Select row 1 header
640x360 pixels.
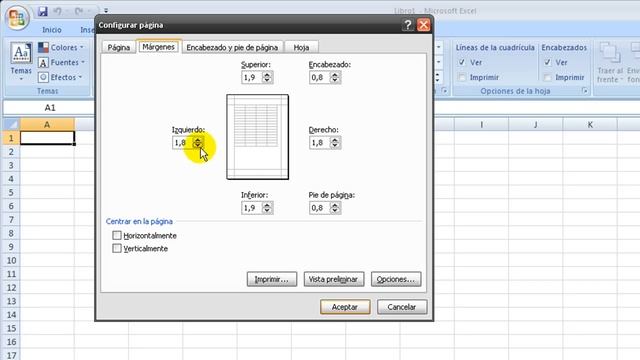(x=11, y=138)
